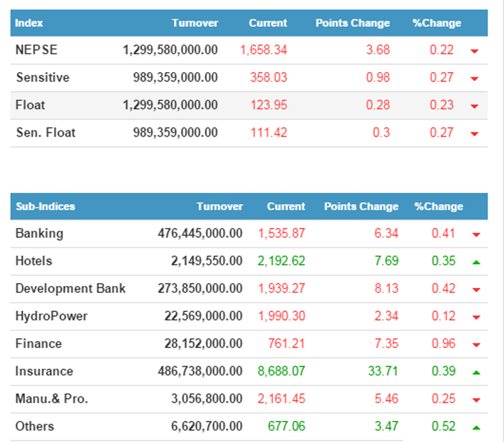Click the Float index current value 123.95
This screenshot has height=442, width=504.
point(268,105)
